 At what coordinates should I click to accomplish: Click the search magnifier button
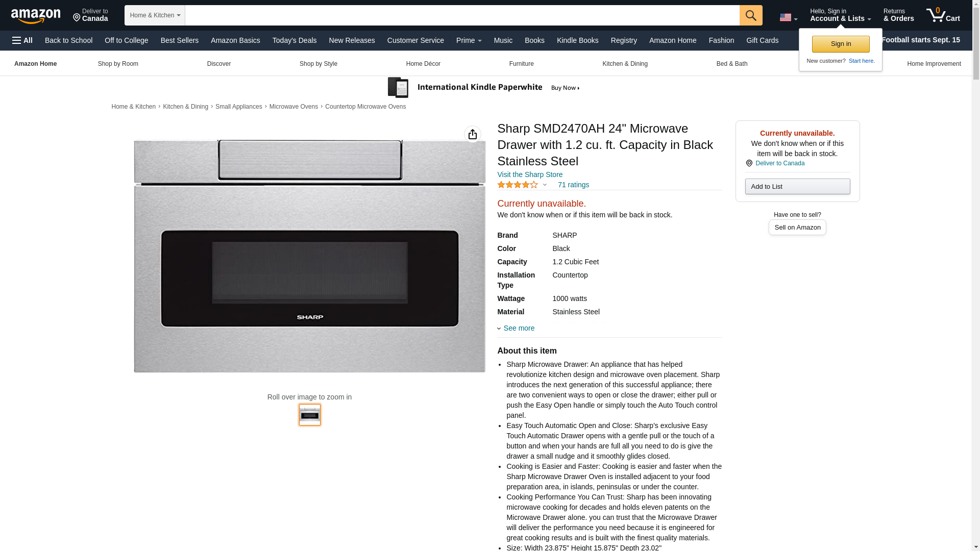point(751,15)
